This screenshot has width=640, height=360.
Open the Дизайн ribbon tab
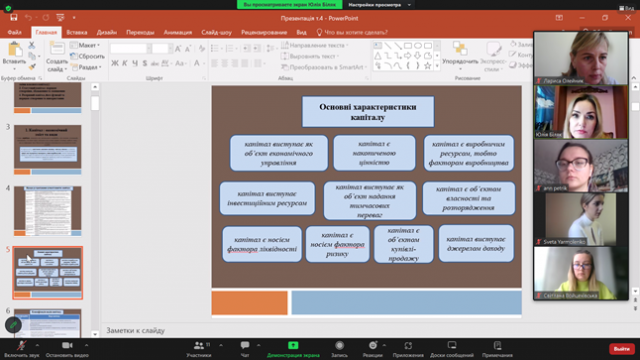[107, 32]
